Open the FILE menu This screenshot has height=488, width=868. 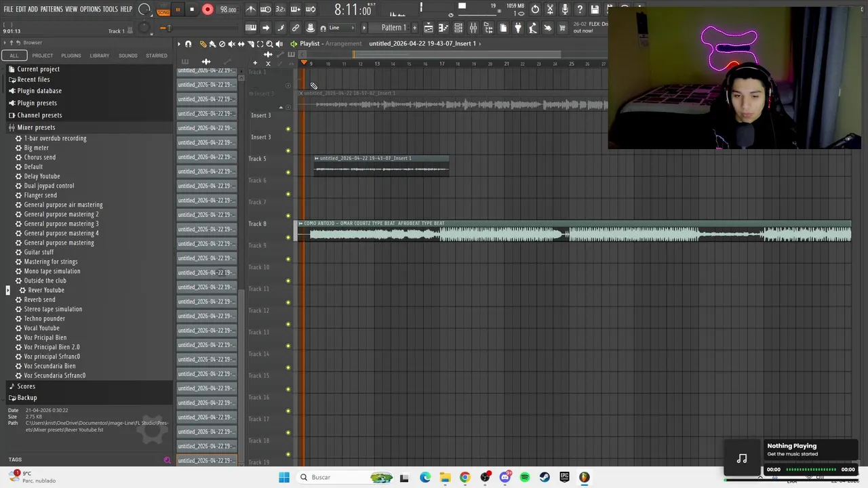[8, 9]
